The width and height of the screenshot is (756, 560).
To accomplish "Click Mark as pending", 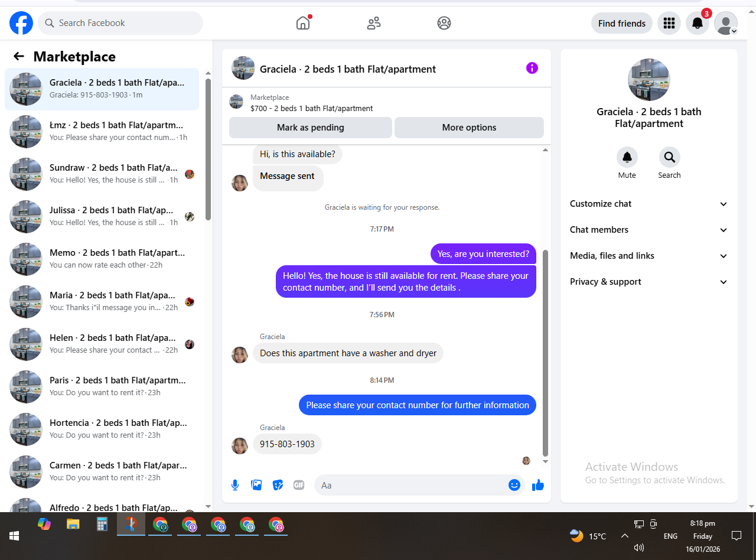I will pos(311,128).
